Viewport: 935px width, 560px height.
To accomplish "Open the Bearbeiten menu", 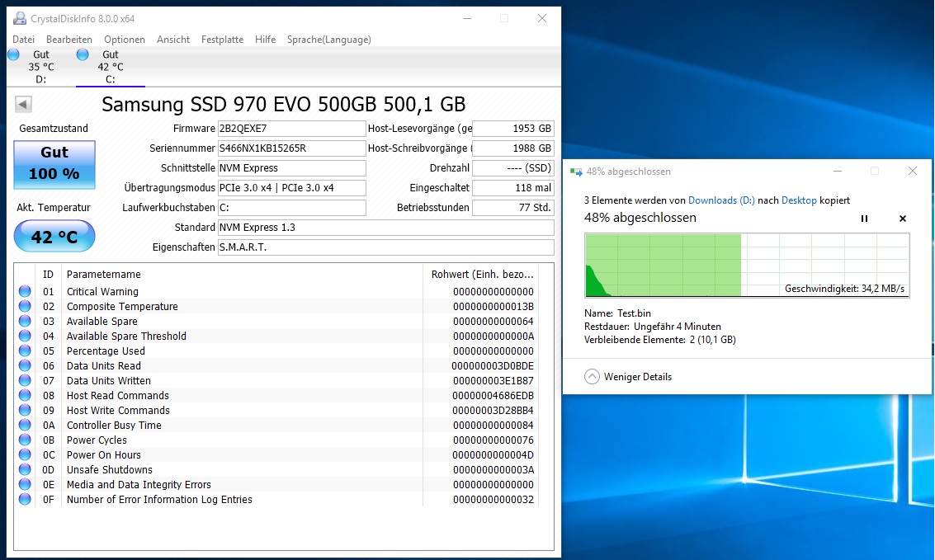I will 69,40.
